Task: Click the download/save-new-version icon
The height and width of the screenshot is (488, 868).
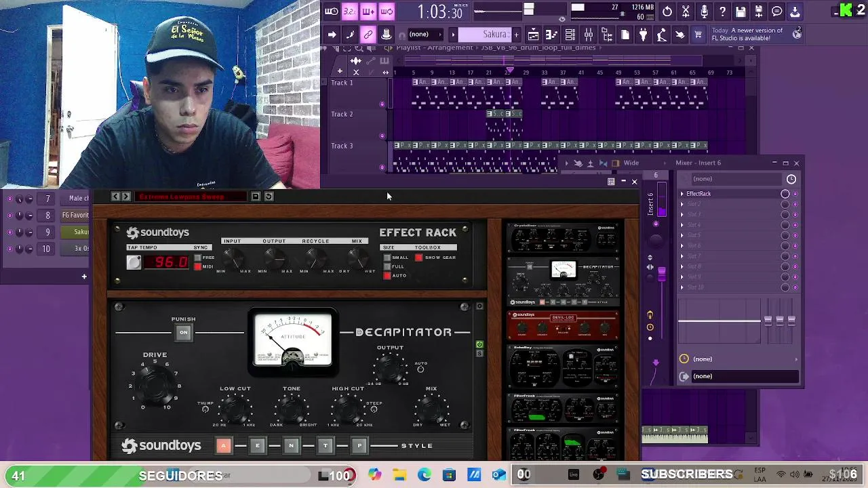Action: click(x=795, y=12)
